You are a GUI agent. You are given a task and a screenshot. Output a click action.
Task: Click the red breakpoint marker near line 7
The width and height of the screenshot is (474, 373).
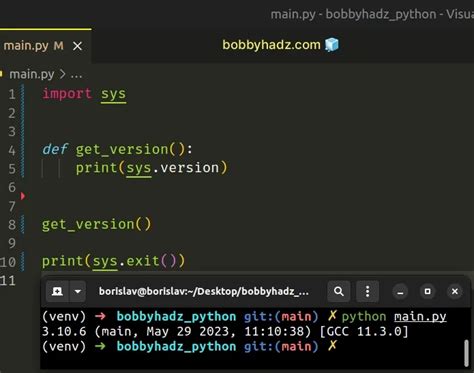(x=23, y=196)
